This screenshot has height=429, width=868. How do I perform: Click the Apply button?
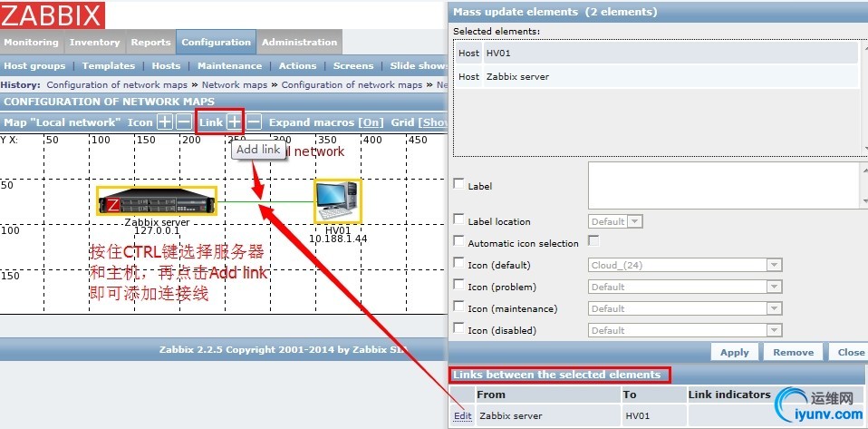point(735,352)
